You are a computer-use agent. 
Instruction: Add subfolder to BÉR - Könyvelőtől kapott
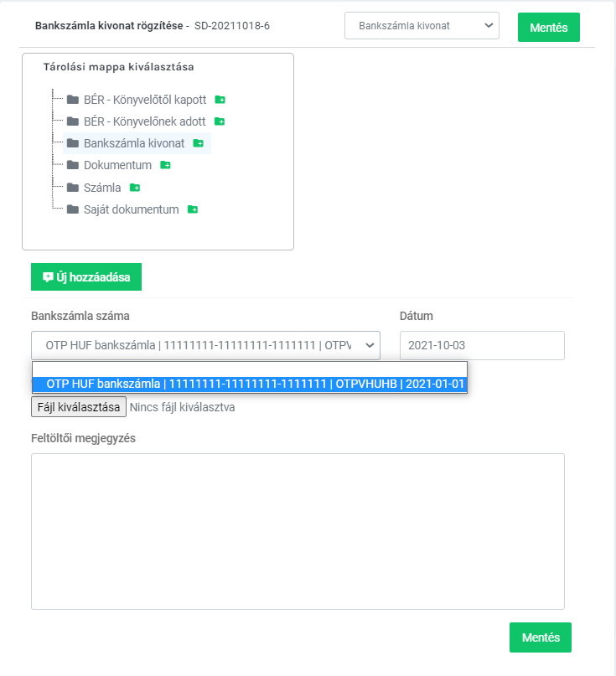coord(220,100)
